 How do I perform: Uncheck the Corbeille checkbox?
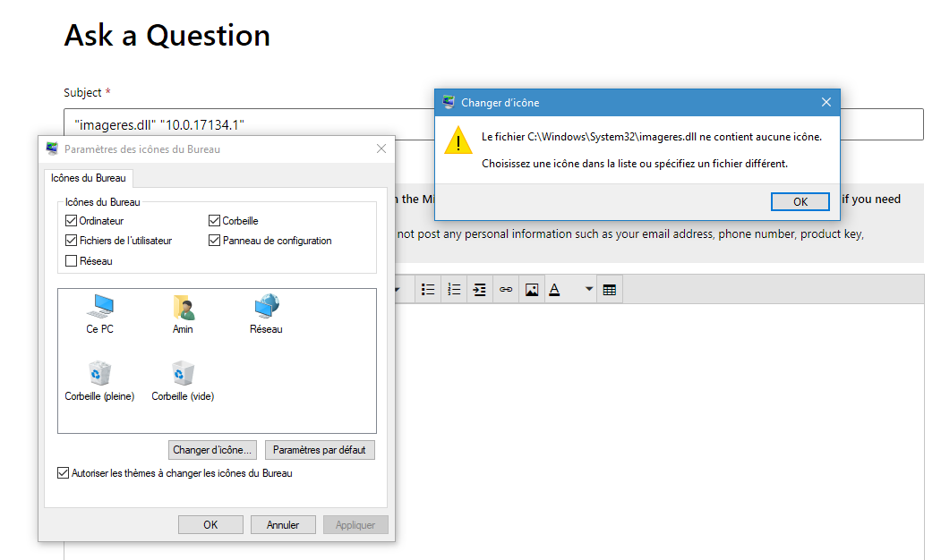pos(214,221)
